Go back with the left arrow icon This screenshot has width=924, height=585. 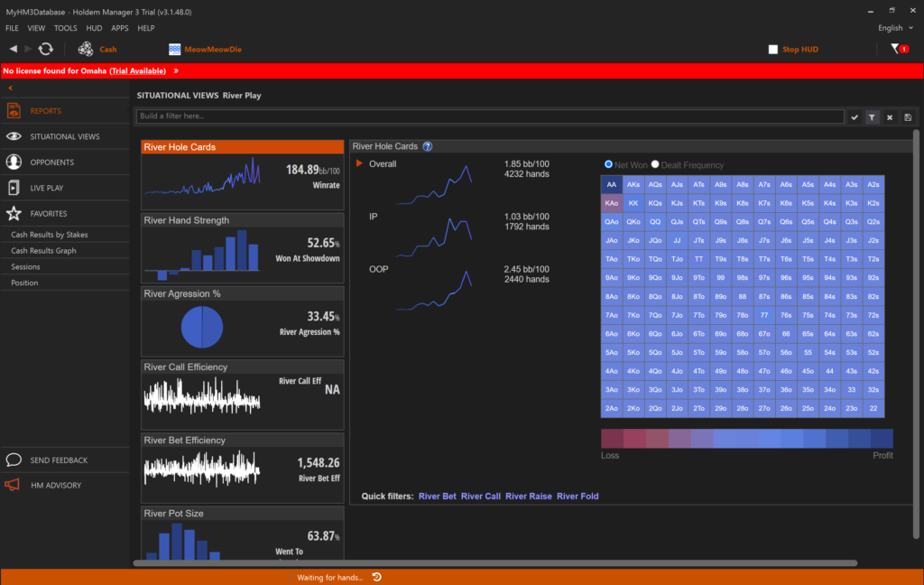point(13,49)
